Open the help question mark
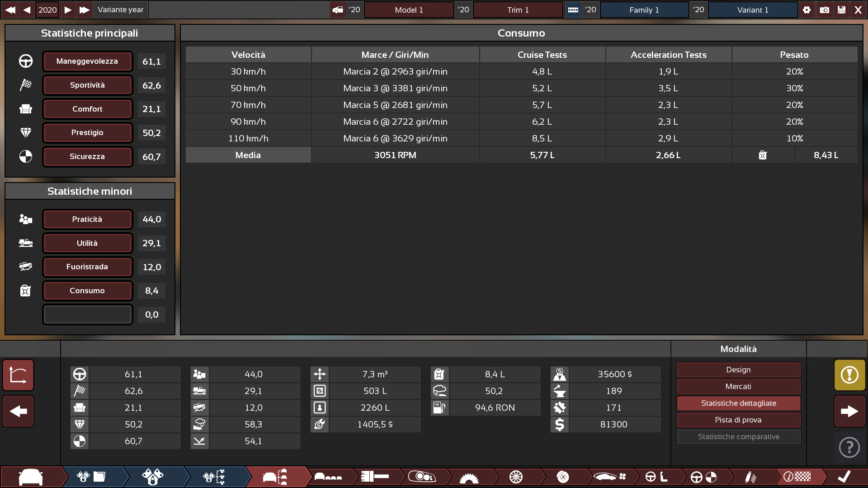The height and width of the screenshot is (488, 868). point(849,447)
